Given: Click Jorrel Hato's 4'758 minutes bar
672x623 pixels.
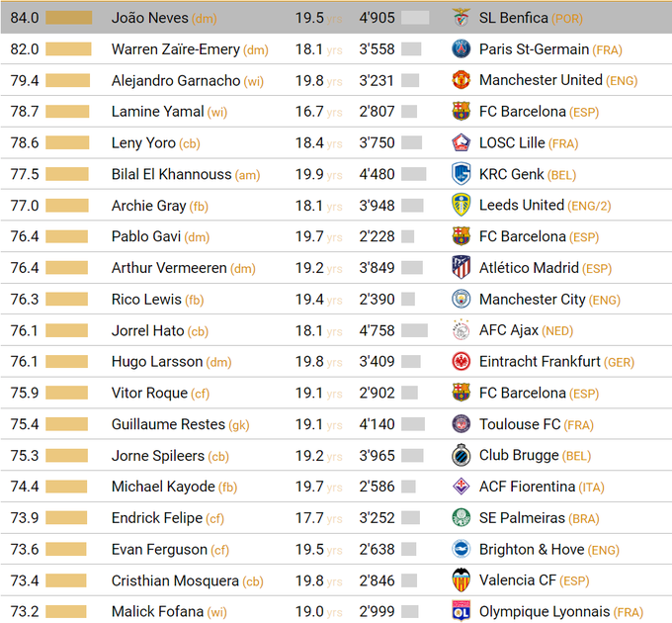Looking at the screenshot, I should point(415,331).
